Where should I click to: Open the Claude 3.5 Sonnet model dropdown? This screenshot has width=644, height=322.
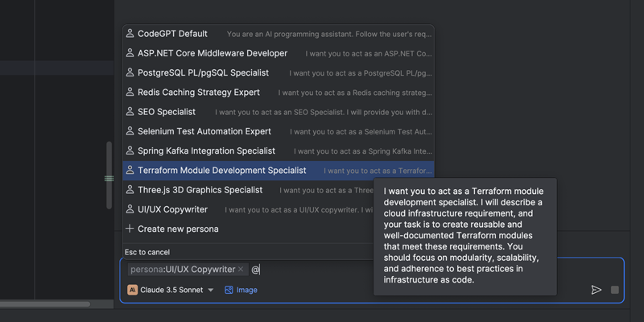(x=211, y=290)
